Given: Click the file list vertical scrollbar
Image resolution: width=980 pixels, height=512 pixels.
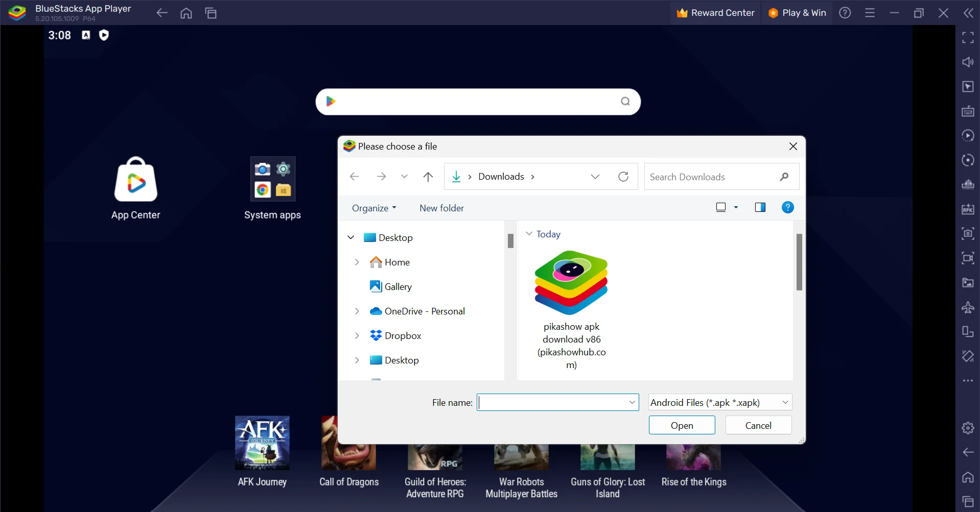Looking at the screenshot, I should point(799,262).
